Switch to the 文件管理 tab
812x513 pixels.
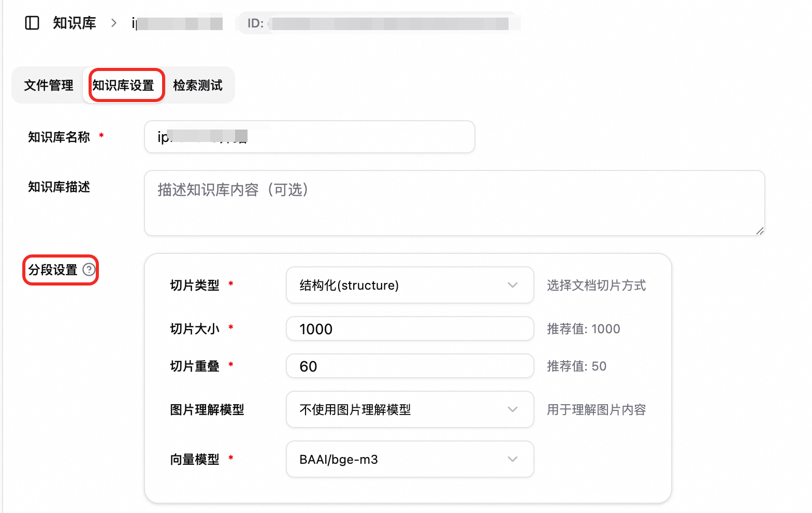(x=49, y=85)
